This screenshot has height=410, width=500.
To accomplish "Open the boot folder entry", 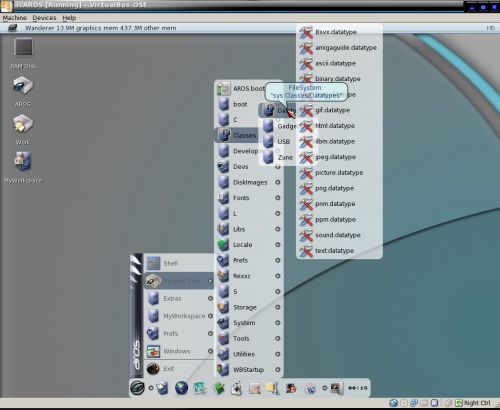I will click(237, 104).
